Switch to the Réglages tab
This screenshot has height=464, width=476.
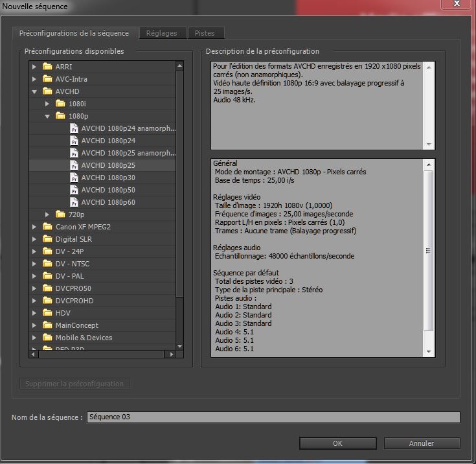click(162, 33)
